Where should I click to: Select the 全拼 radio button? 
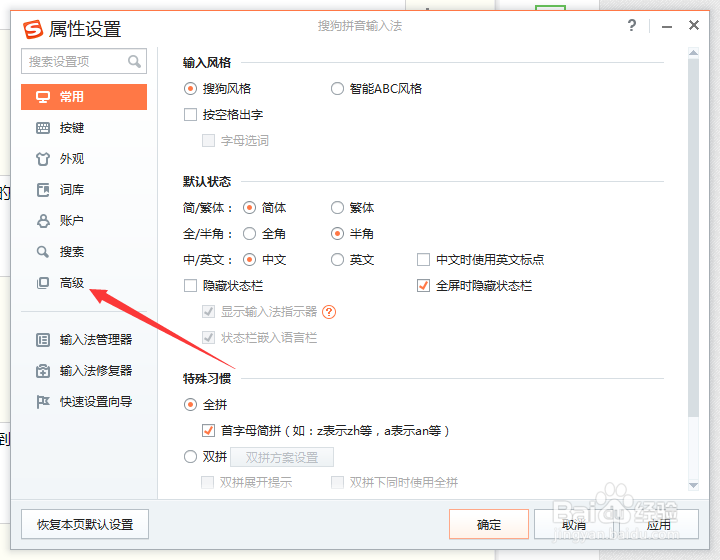click(x=190, y=405)
